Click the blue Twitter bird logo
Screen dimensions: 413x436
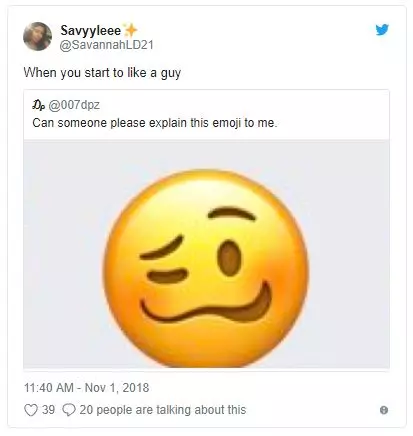point(382,30)
